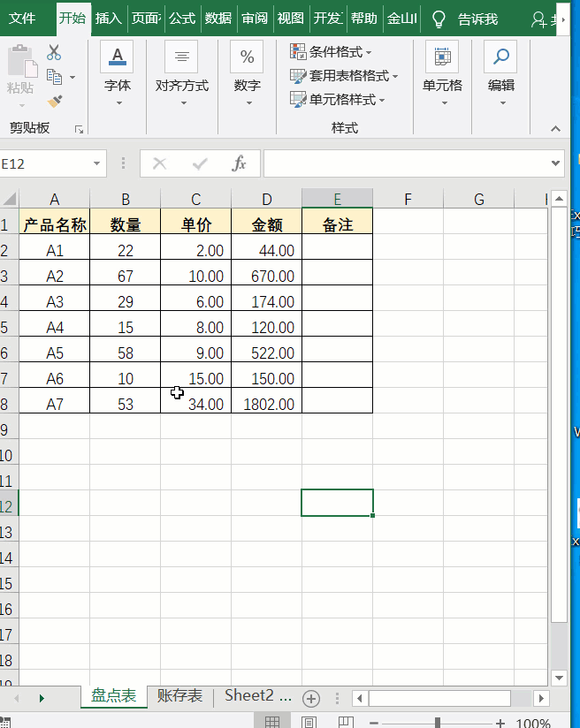Collapse the ribbon with the up chevron
The image size is (580, 728).
(x=555, y=129)
